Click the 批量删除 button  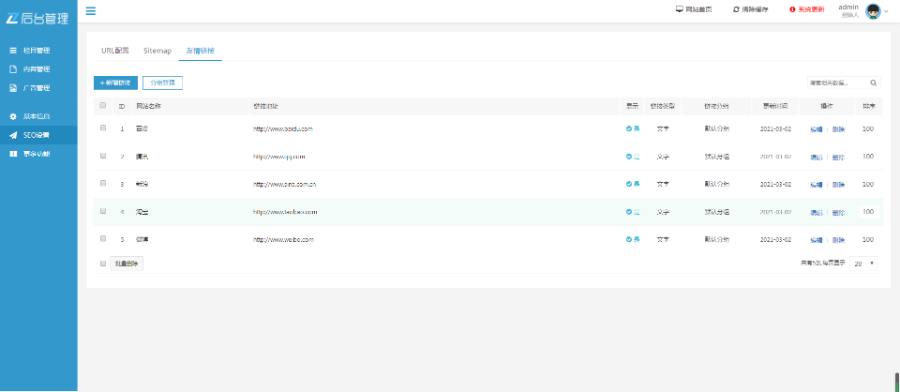pyautogui.click(x=126, y=263)
